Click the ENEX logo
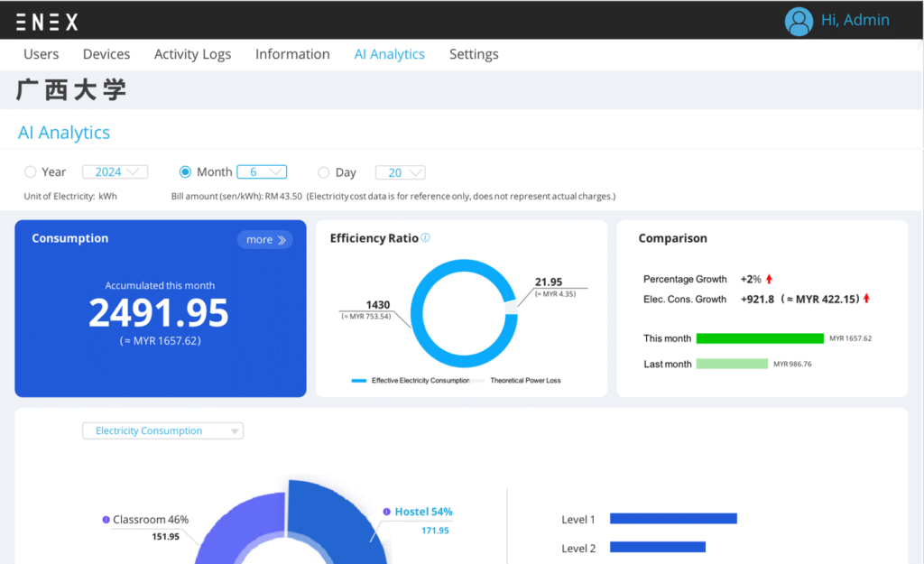The image size is (924, 564). pos(47,22)
